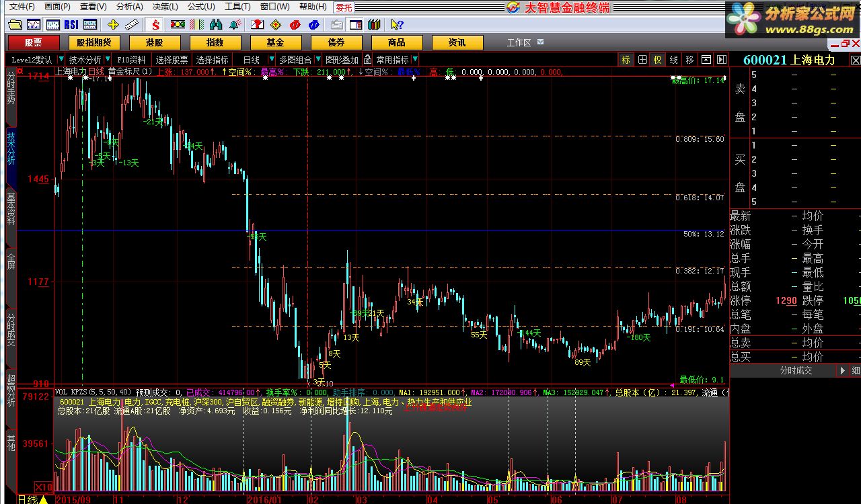Open the 常用指标 dropdown arrow

[x=415, y=60]
